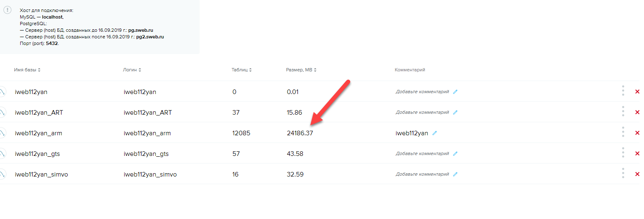Open three-dot menu for iweb112yan_ART row

pos(623,111)
